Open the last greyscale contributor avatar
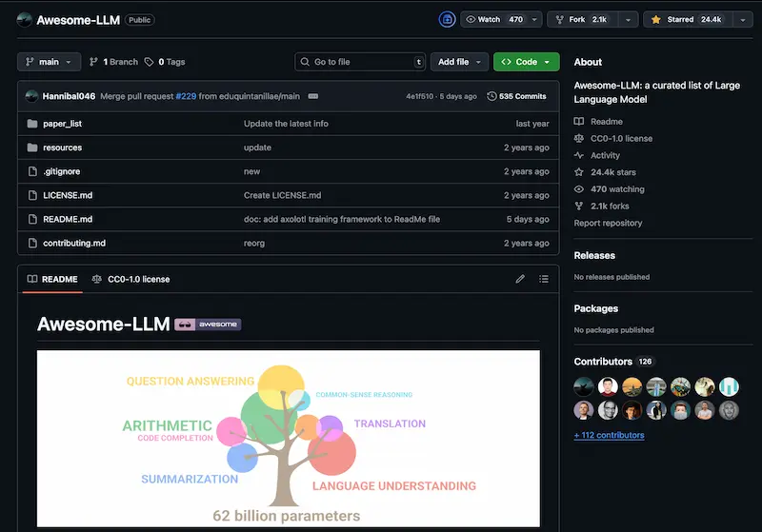Screen dimensions: 762x532 click(x=729, y=410)
